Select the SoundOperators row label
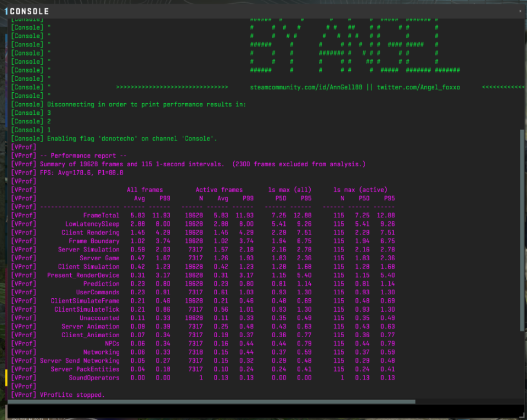The width and height of the screenshot is (527, 420). (94, 378)
